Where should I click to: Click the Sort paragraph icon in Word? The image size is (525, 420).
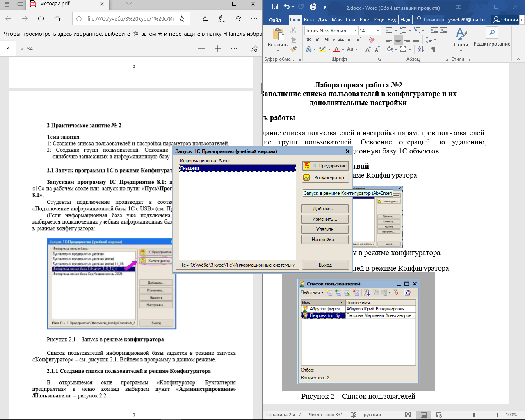(421, 49)
